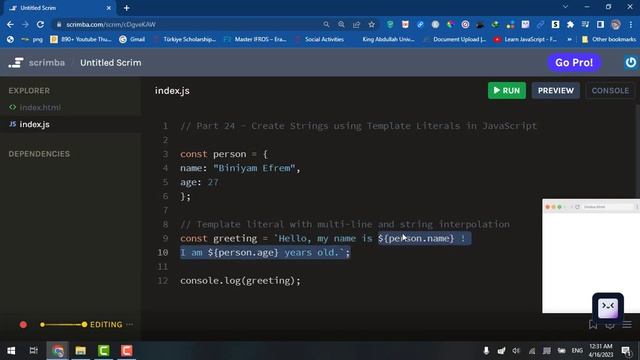Click the power icon in Scrimba header

(631, 62)
